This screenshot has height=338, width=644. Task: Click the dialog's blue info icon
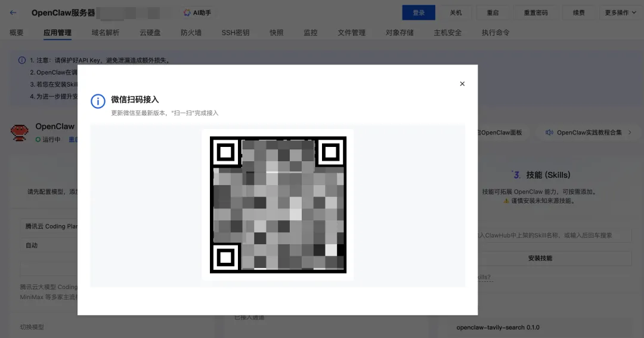[98, 101]
